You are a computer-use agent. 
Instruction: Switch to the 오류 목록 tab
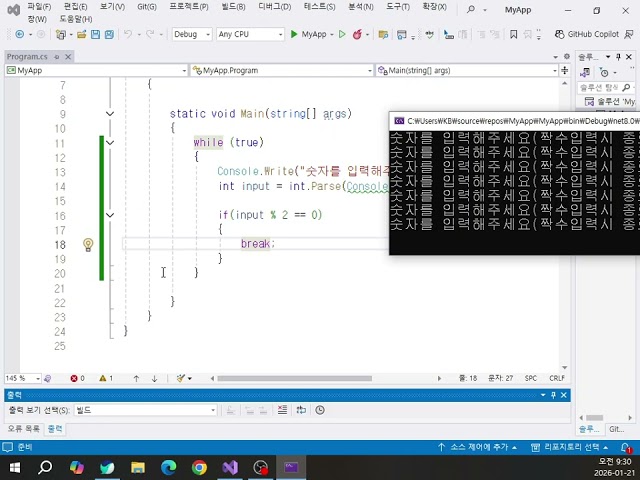click(x=23, y=429)
